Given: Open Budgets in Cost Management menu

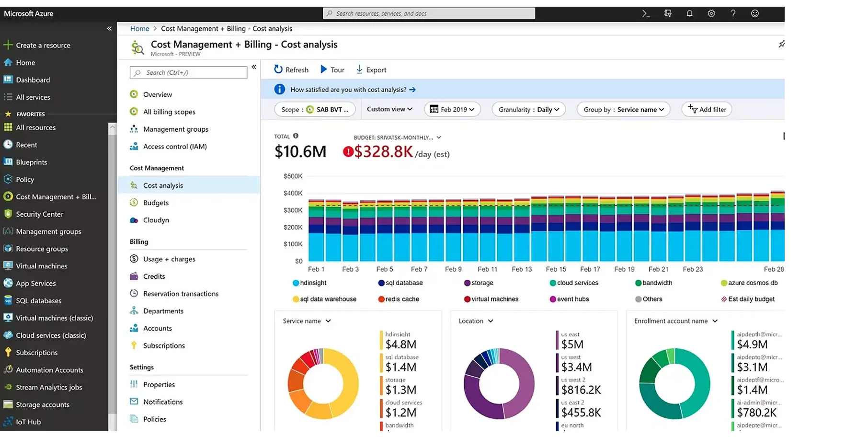Looking at the screenshot, I should [x=156, y=203].
